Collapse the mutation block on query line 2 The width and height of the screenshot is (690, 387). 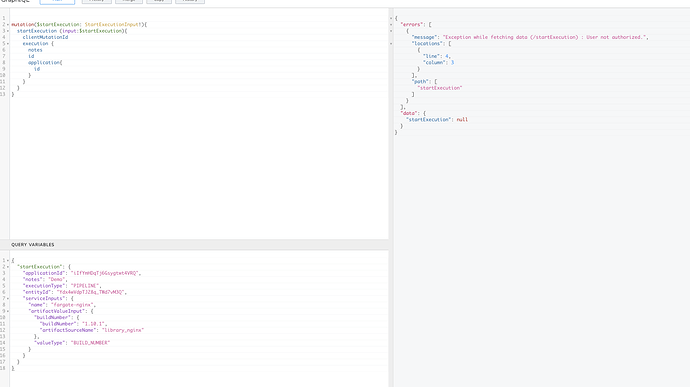[7, 25]
